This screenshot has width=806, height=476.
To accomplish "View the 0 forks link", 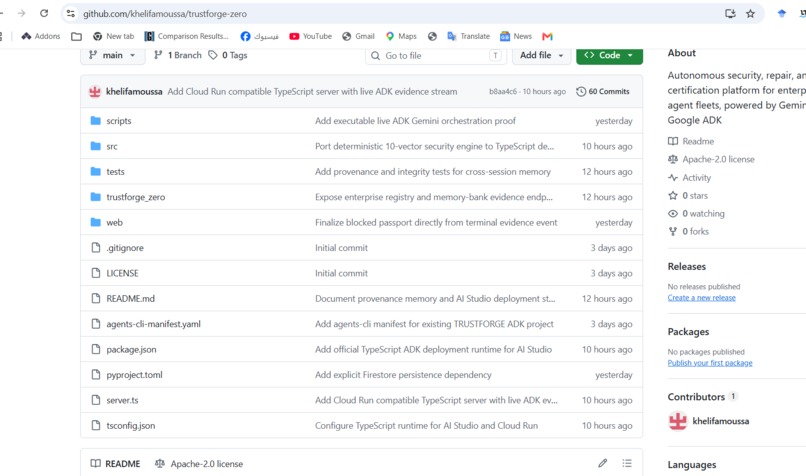I will click(x=688, y=232).
